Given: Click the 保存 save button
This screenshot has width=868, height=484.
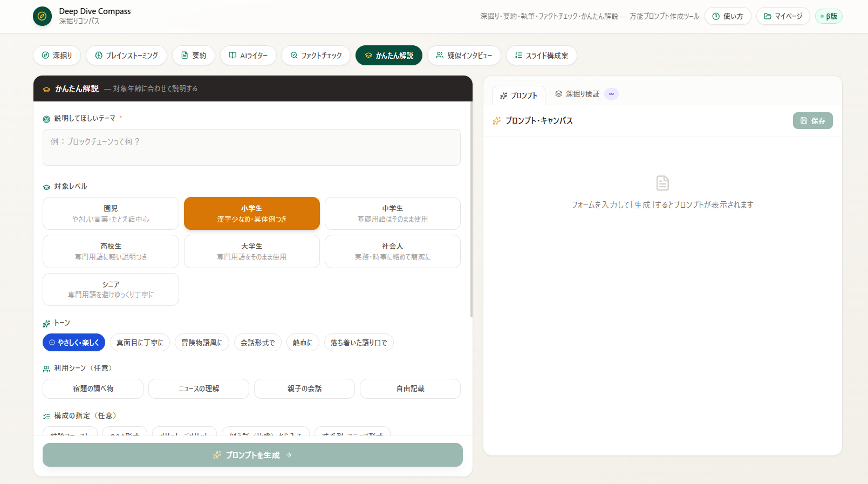Looking at the screenshot, I should tap(812, 121).
